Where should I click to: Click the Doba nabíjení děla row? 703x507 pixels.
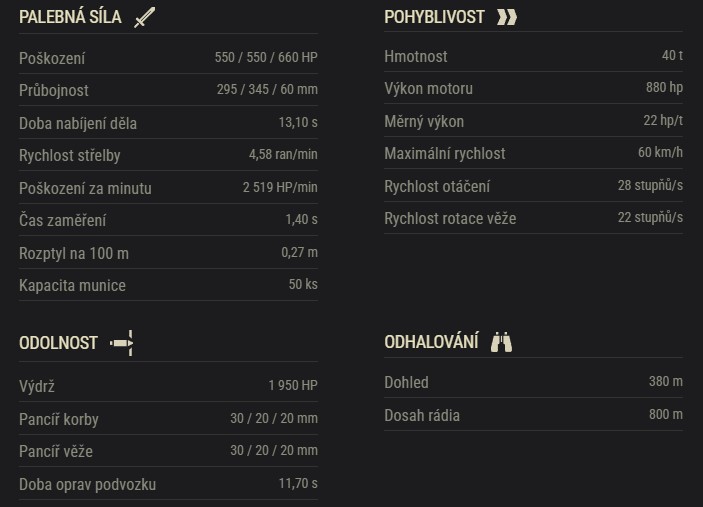click(x=168, y=123)
